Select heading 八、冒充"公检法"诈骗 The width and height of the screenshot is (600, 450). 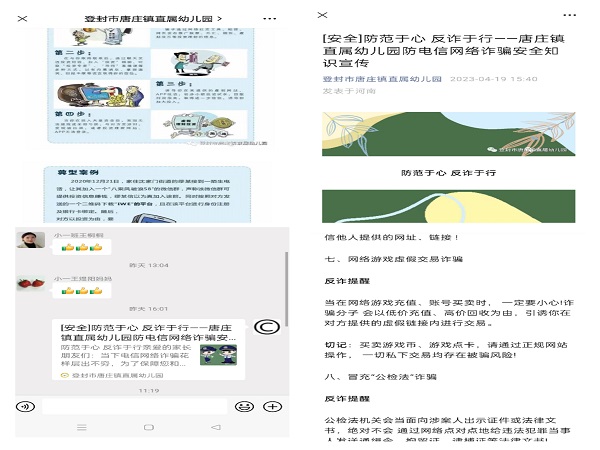(381, 377)
